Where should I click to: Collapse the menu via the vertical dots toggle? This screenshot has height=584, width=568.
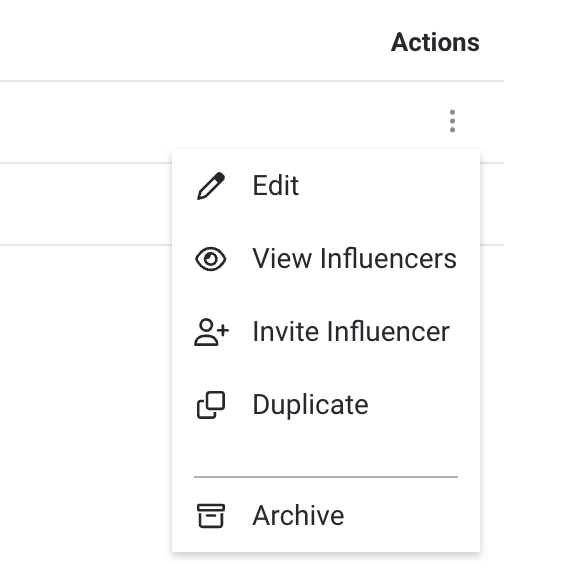(452, 121)
